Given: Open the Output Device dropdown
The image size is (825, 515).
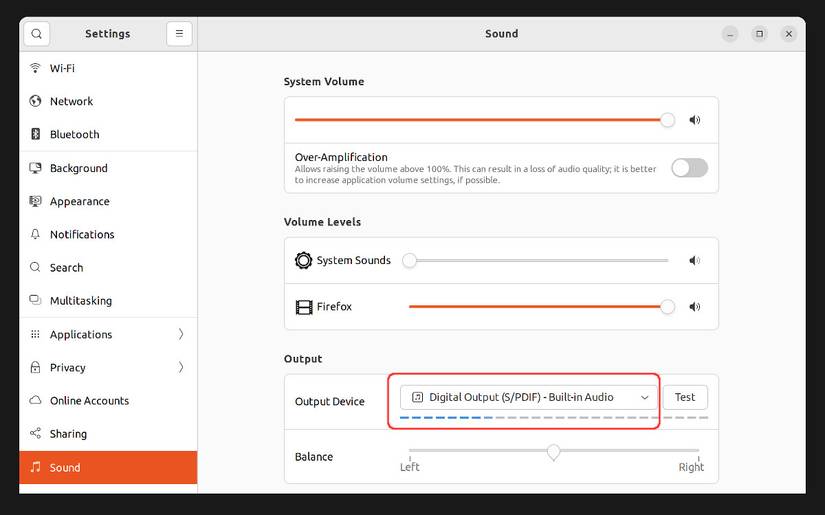Looking at the screenshot, I should 528,397.
